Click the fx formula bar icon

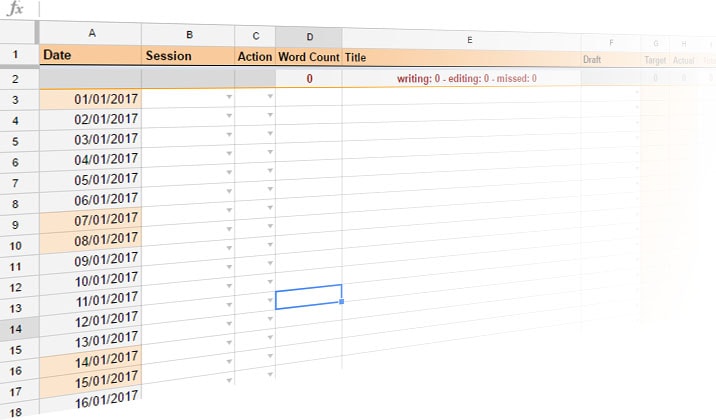click(15, 8)
